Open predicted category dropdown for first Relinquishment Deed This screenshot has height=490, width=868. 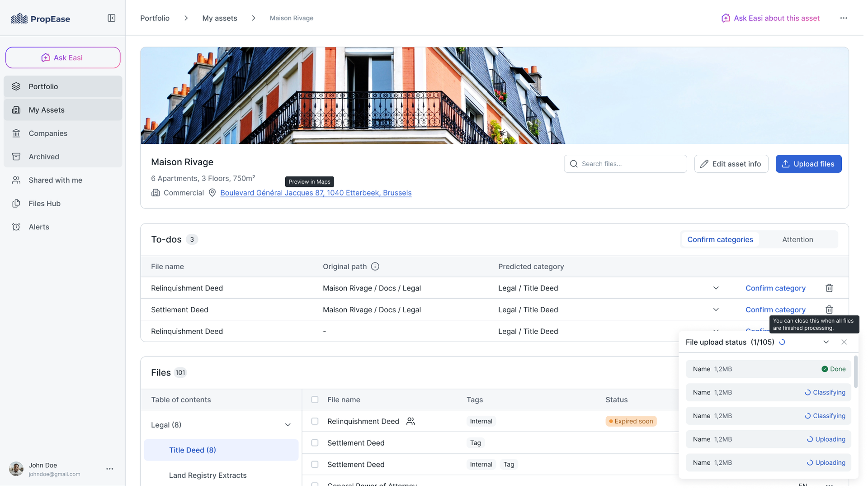pos(716,288)
